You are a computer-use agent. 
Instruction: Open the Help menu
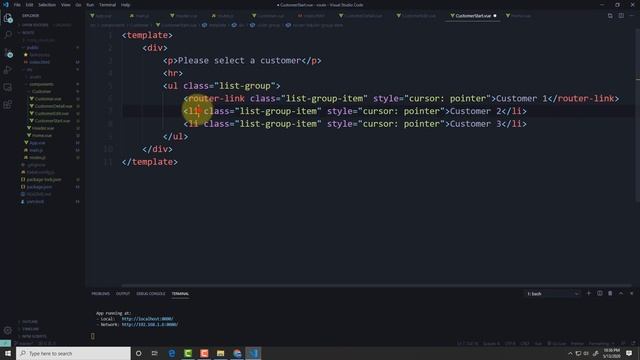click(125, 5)
